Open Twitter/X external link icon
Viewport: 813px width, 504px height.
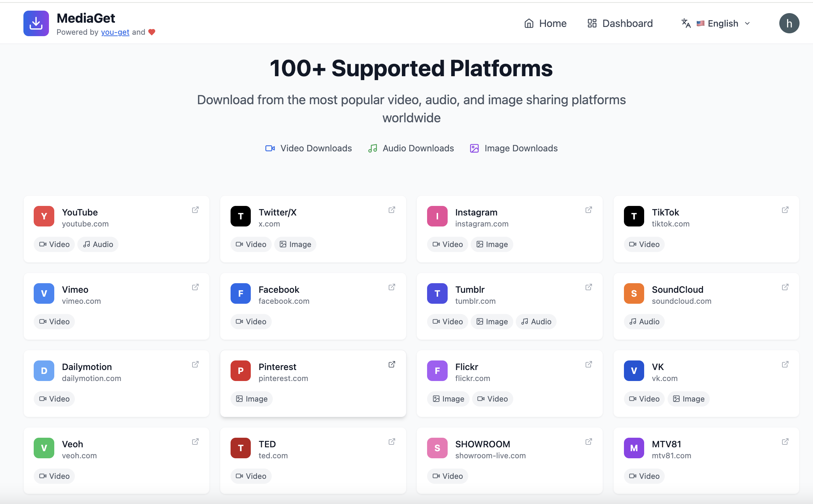[x=392, y=210]
